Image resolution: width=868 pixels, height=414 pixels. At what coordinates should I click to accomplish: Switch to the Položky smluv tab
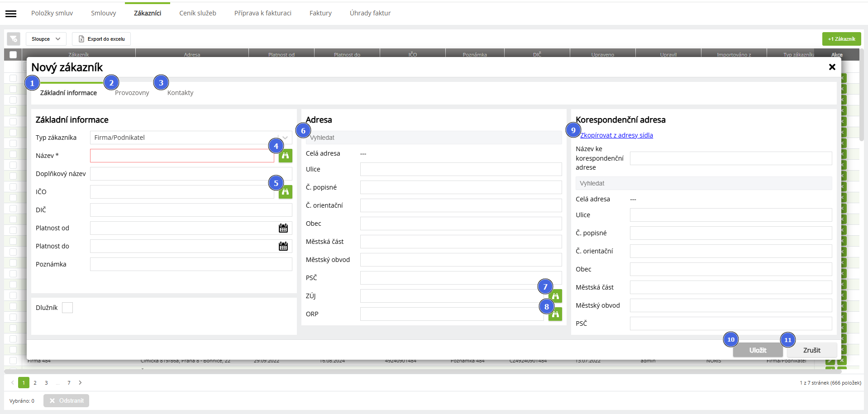(52, 13)
